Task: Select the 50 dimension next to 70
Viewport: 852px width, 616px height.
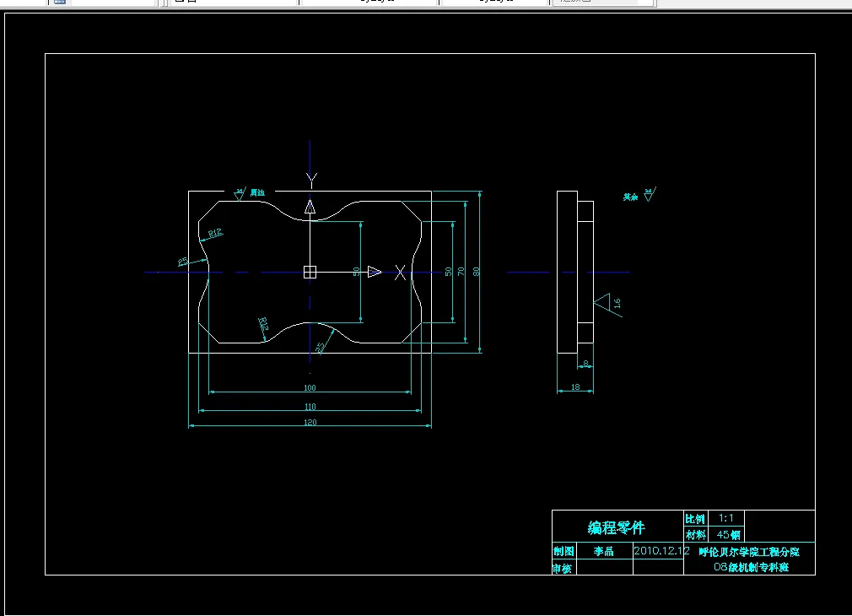Action: pos(448,272)
